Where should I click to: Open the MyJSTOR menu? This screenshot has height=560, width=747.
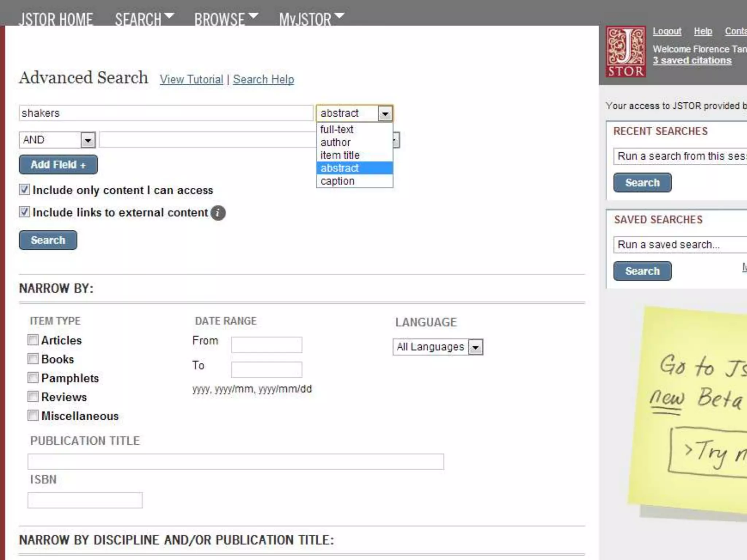[x=311, y=19]
